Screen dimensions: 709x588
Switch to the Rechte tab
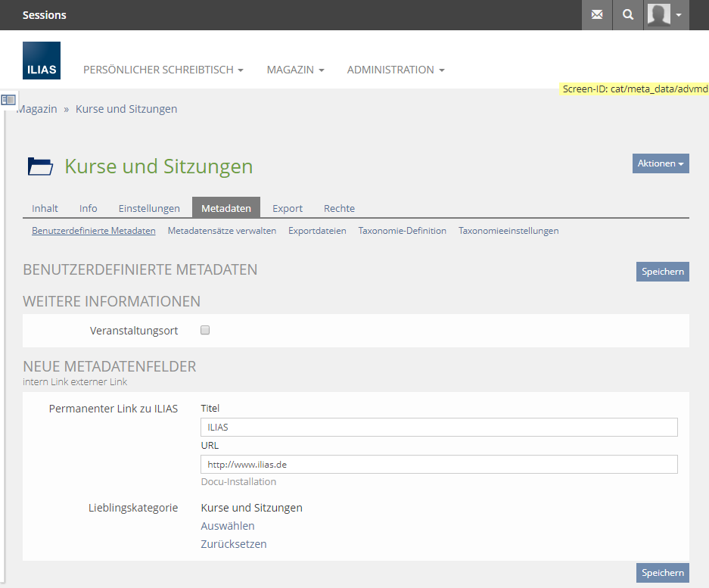pos(339,208)
